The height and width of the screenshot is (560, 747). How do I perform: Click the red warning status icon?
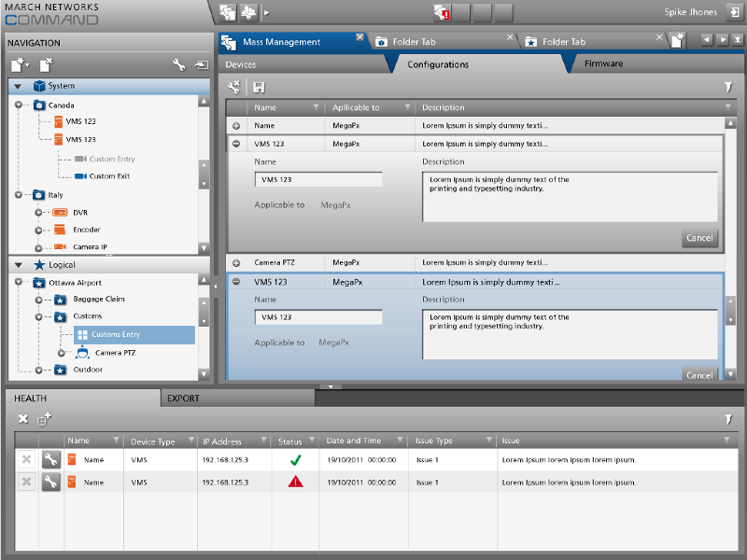pos(296,482)
